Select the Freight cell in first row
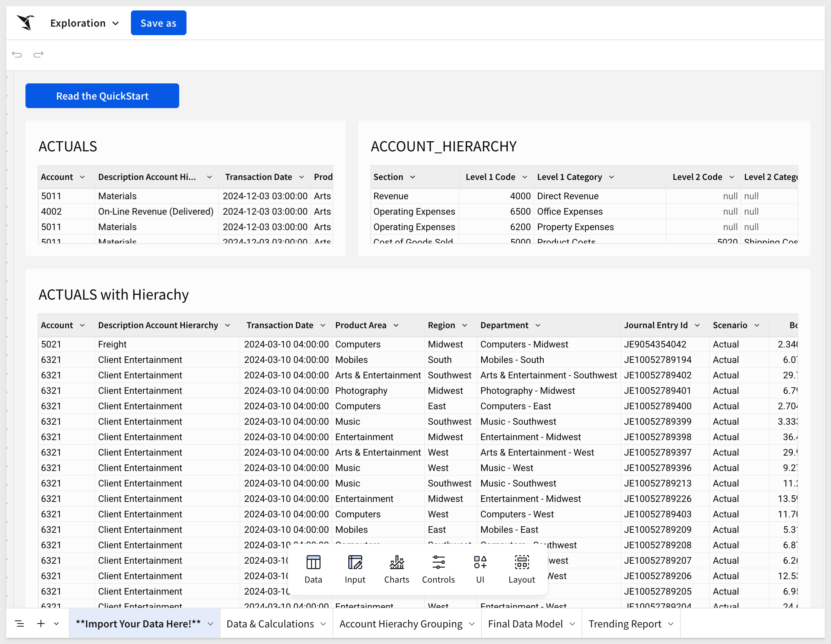Screen dimensions: 831x644 [112, 344]
